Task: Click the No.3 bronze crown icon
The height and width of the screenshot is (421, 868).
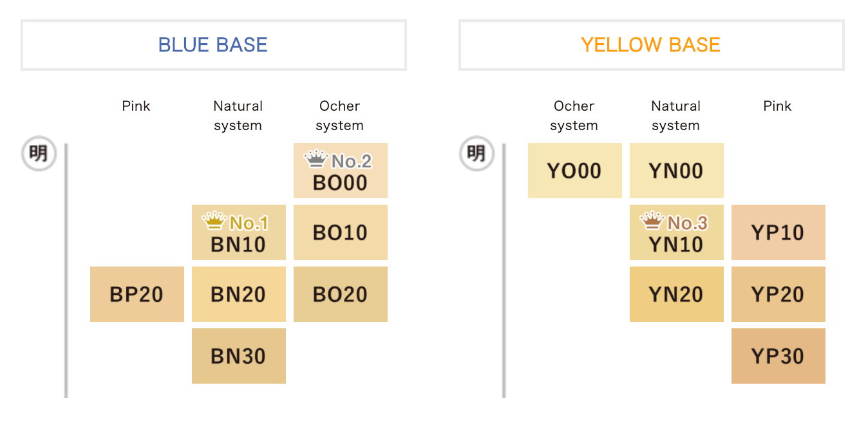Action: click(652, 222)
